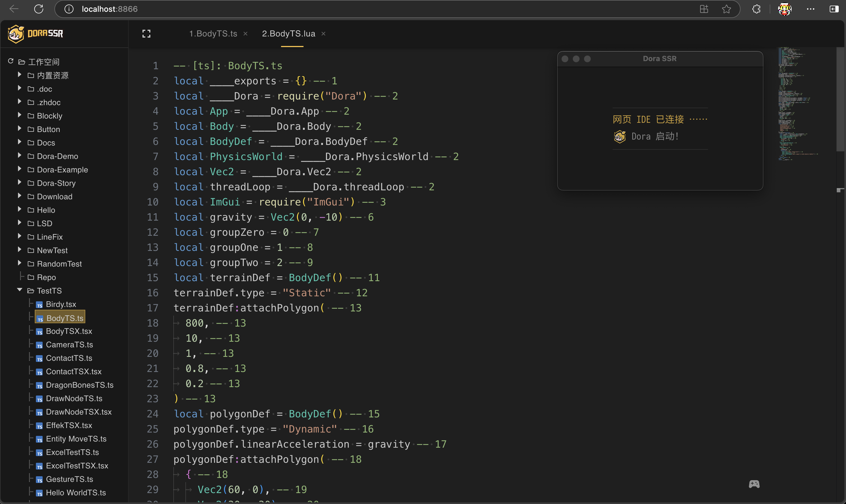This screenshot has width=846, height=504.
Task: Click the refresh workspace icon
Action: pyautogui.click(x=11, y=61)
